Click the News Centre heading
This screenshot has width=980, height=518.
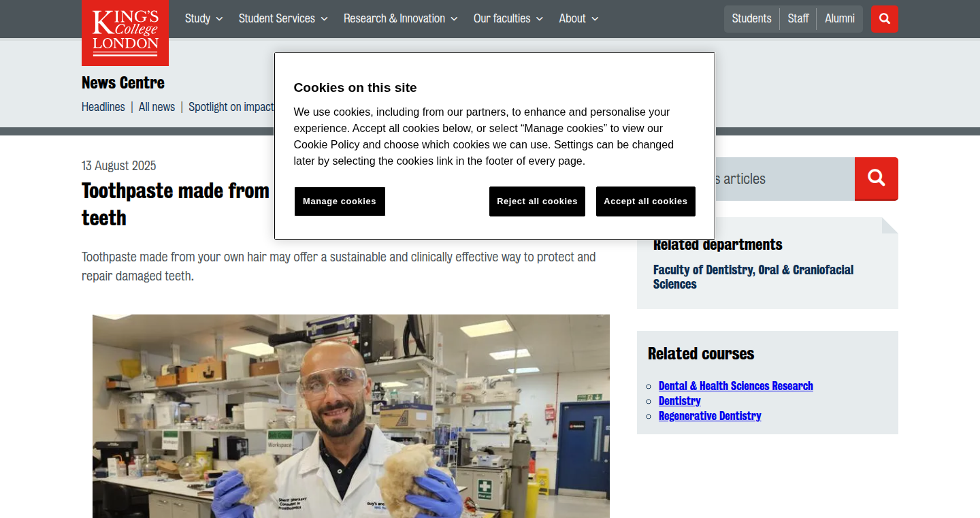click(123, 82)
